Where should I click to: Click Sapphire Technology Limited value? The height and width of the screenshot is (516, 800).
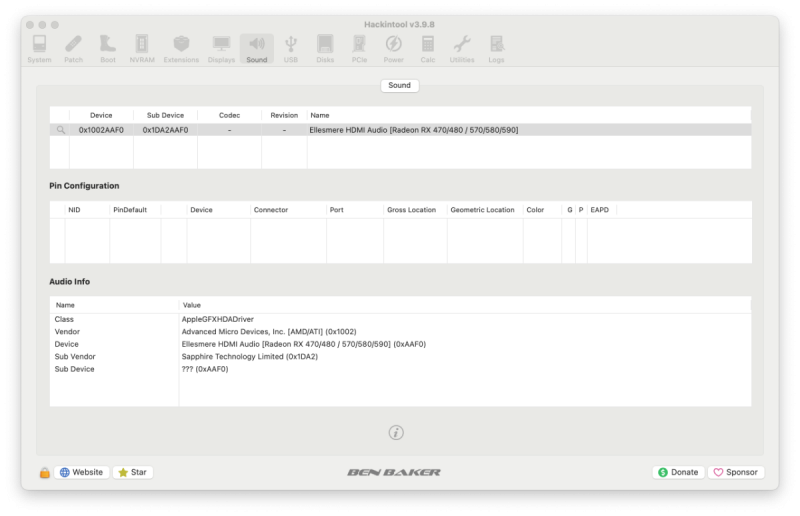pyautogui.click(x=249, y=357)
